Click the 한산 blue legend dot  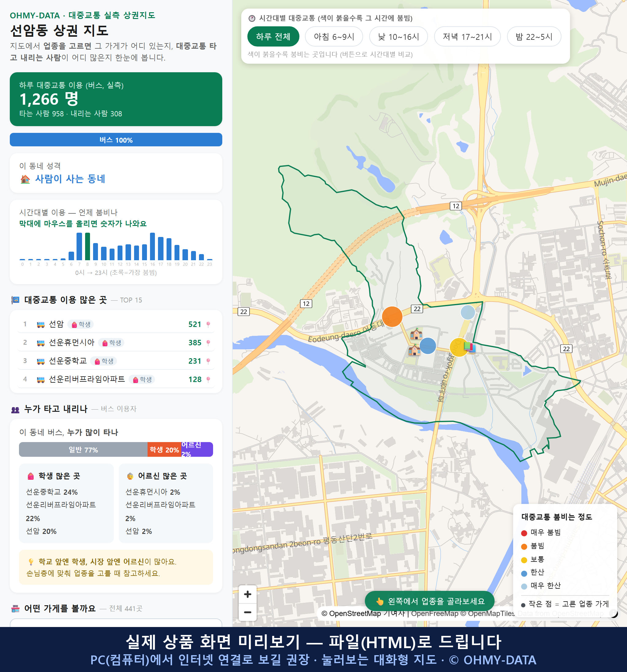(x=524, y=573)
